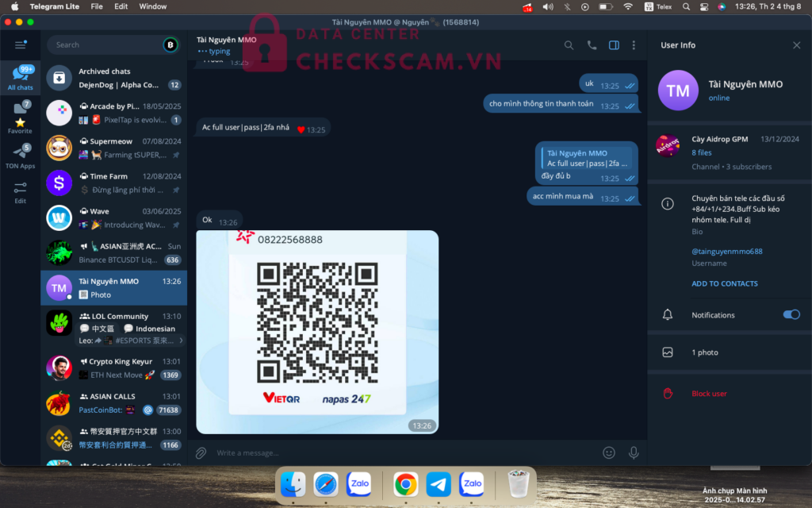The image size is (812, 508).
Task: Click the Telex input source menu
Action: (x=658, y=6)
